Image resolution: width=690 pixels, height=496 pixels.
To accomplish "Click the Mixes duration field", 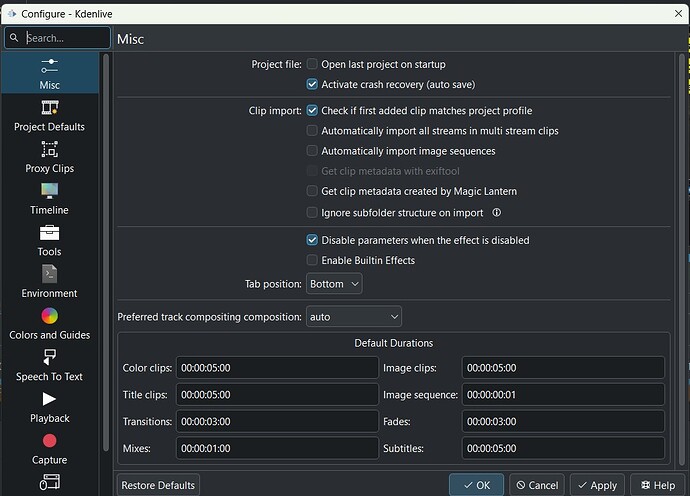I will click(277, 448).
